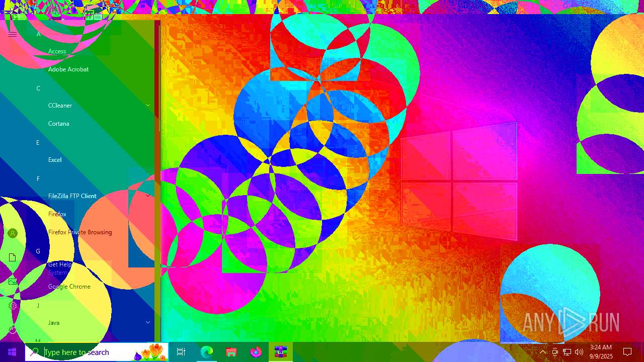This screenshot has height=362, width=644.
Task: Expand the CCleaner folder
Action: point(148,106)
